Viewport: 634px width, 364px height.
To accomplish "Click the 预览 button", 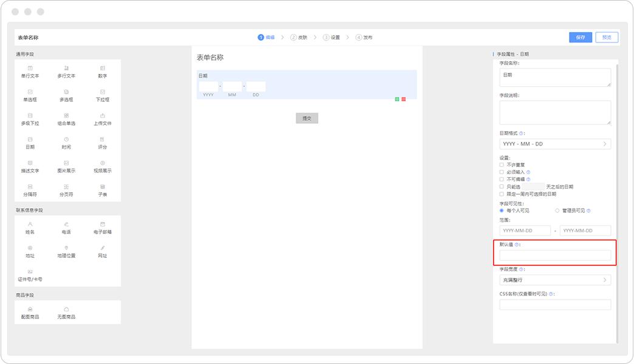I will click(x=606, y=37).
